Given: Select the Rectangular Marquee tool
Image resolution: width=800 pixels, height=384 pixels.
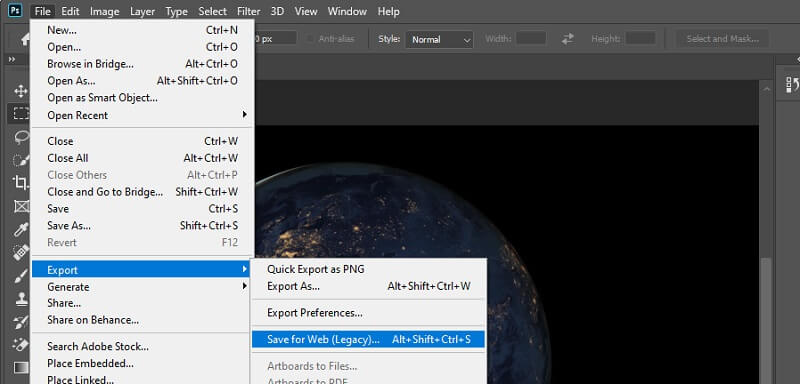Looking at the screenshot, I should click(x=21, y=114).
